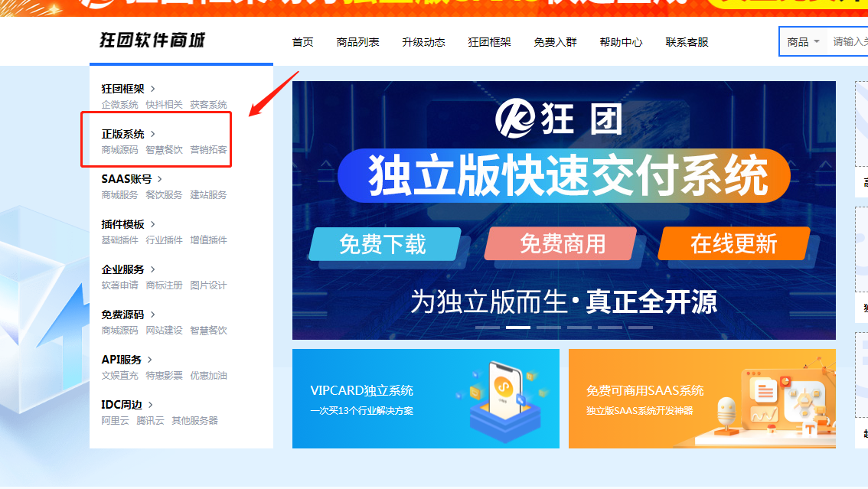Open the 正版系统 category heading
The image size is (868, 489).
pyautogui.click(x=123, y=134)
